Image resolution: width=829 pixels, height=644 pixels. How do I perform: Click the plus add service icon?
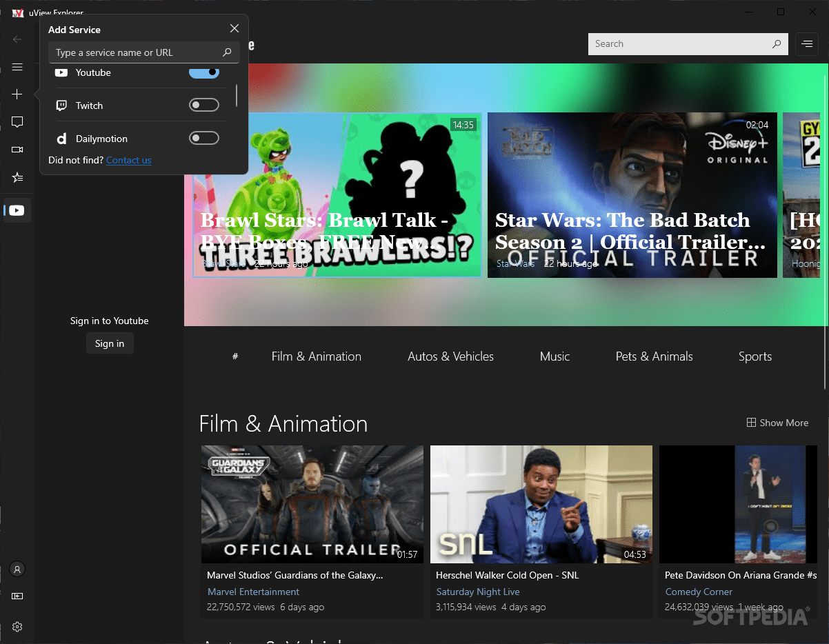(17, 94)
